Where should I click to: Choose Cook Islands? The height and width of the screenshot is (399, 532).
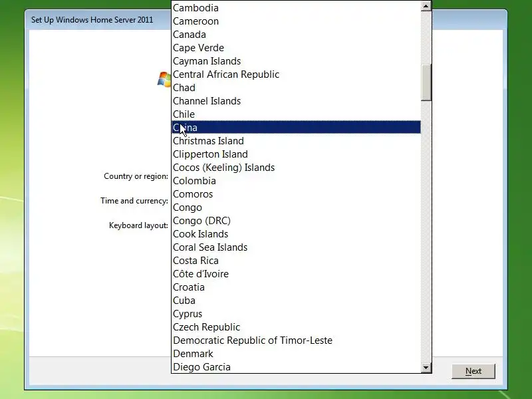296,234
